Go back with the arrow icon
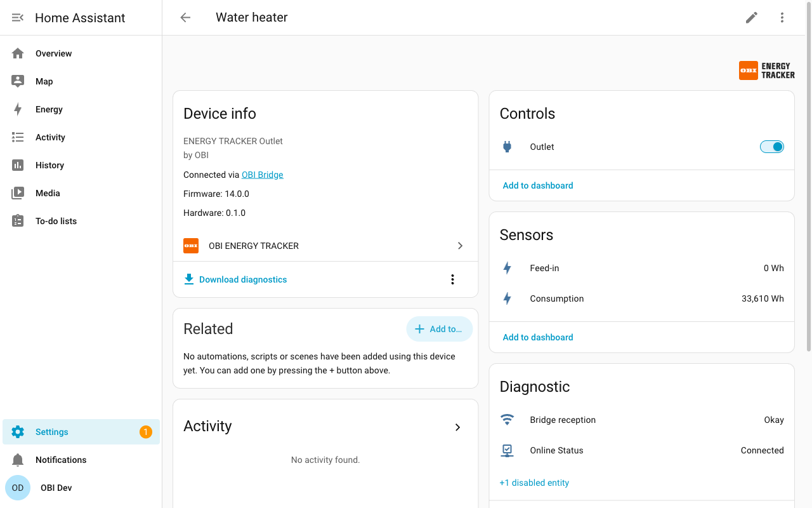The height and width of the screenshot is (508, 812). coord(185,18)
